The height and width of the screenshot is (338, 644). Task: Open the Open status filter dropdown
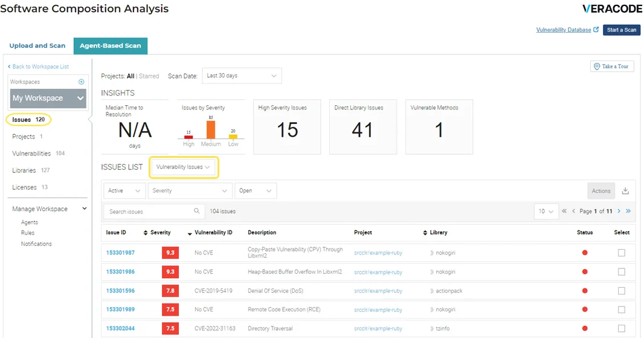pos(256,191)
